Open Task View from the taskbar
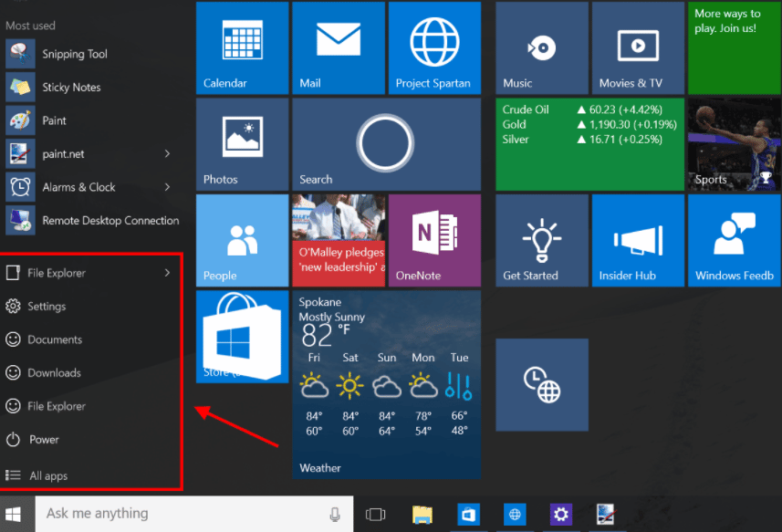The width and height of the screenshot is (782, 532). [376, 514]
